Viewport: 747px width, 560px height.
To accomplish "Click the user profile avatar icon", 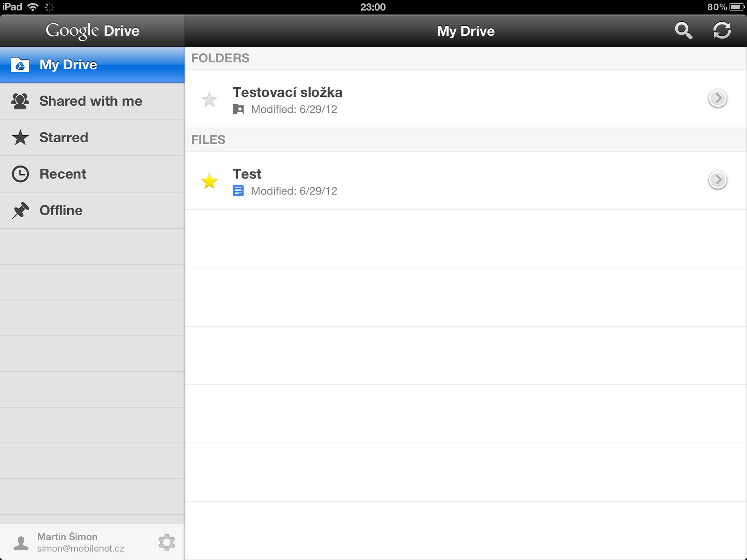I will (20, 542).
